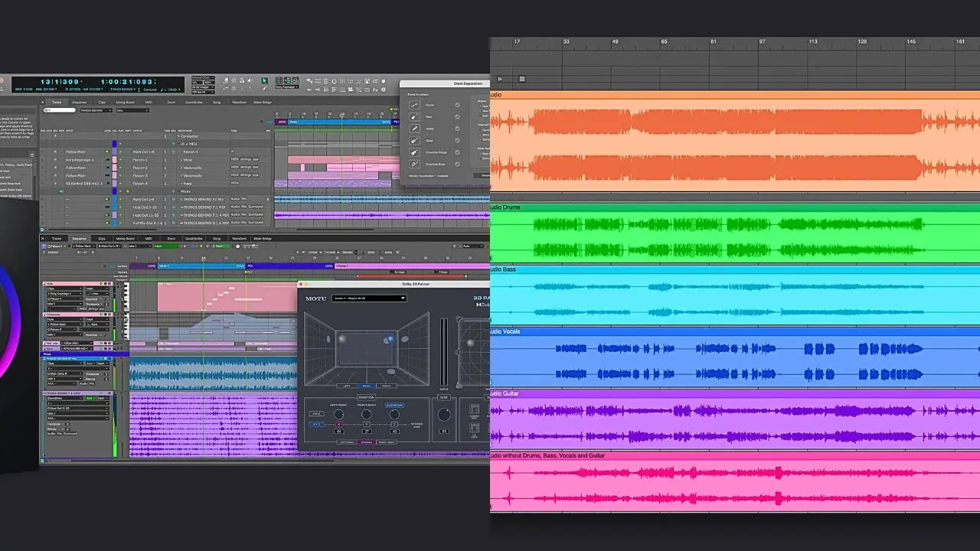Open the Intro chunk dropdown

[x=132, y=110]
